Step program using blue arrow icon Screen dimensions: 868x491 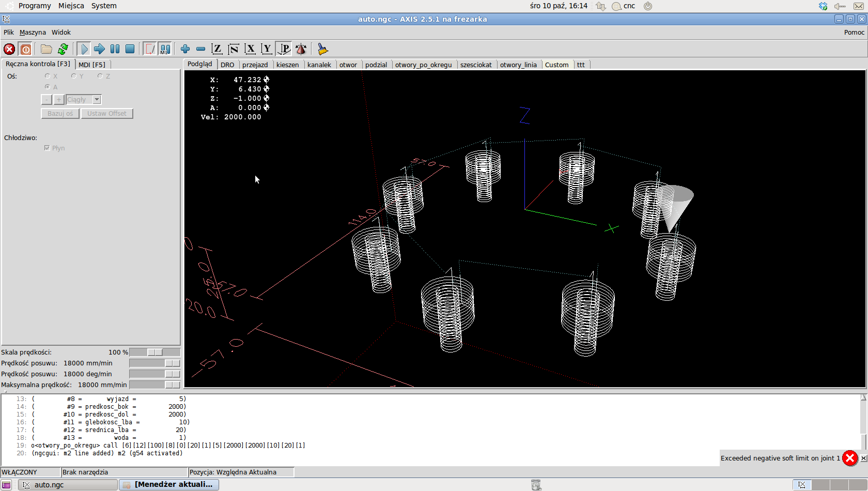(x=99, y=49)
